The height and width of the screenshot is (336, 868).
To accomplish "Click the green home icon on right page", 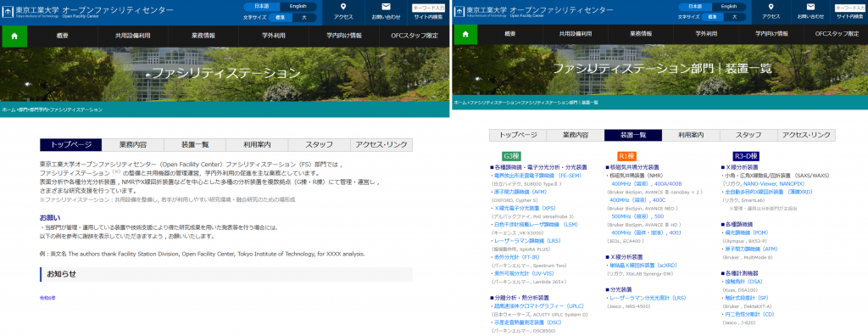I will point(466,36).
